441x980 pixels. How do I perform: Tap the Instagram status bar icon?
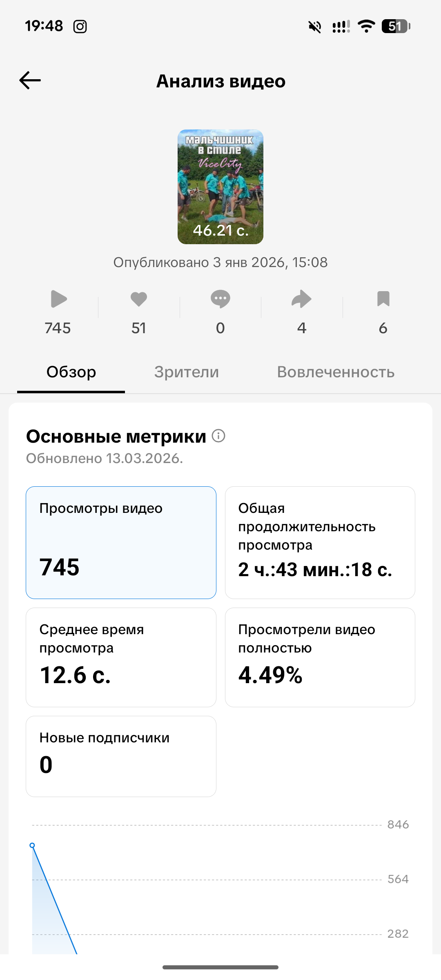point(80,27)
